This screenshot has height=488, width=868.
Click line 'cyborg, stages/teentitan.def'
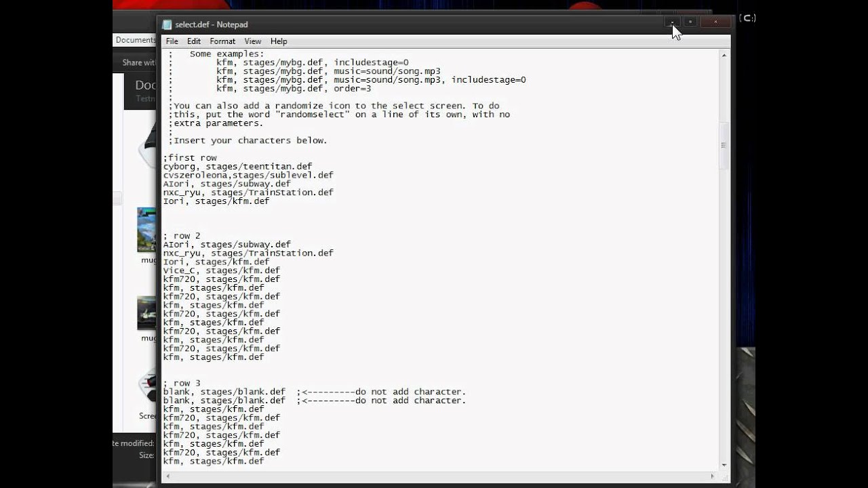[237, 166]
